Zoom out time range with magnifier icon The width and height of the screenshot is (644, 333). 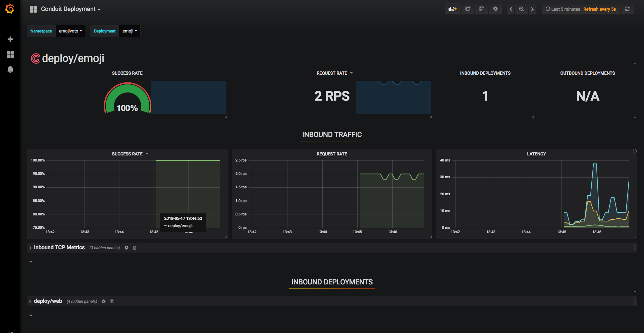click(522, 9)
